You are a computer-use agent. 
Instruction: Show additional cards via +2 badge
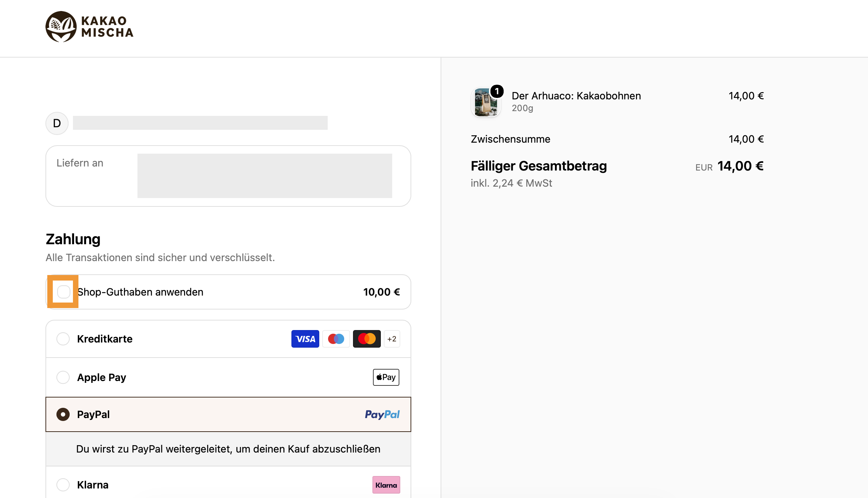(392, 339)
